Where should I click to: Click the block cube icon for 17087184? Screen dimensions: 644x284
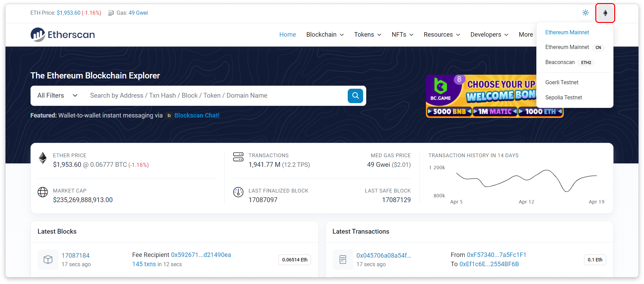[48, 260]
